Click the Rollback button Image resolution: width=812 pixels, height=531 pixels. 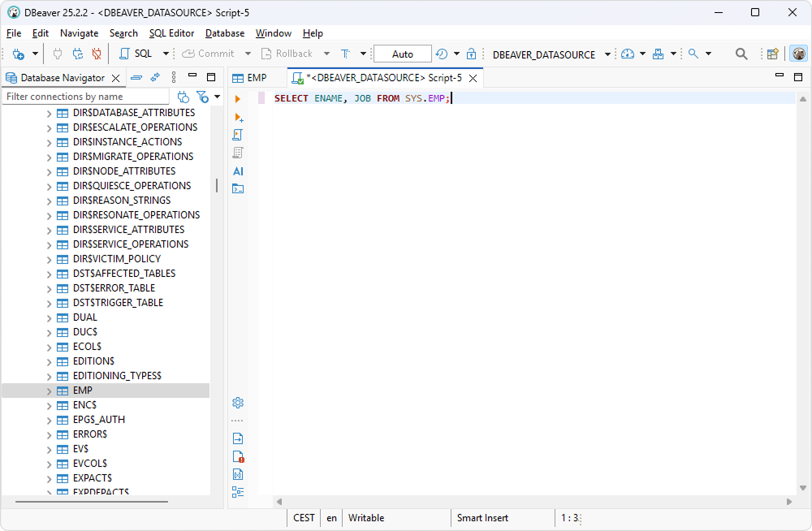click(x=292, y=54)
